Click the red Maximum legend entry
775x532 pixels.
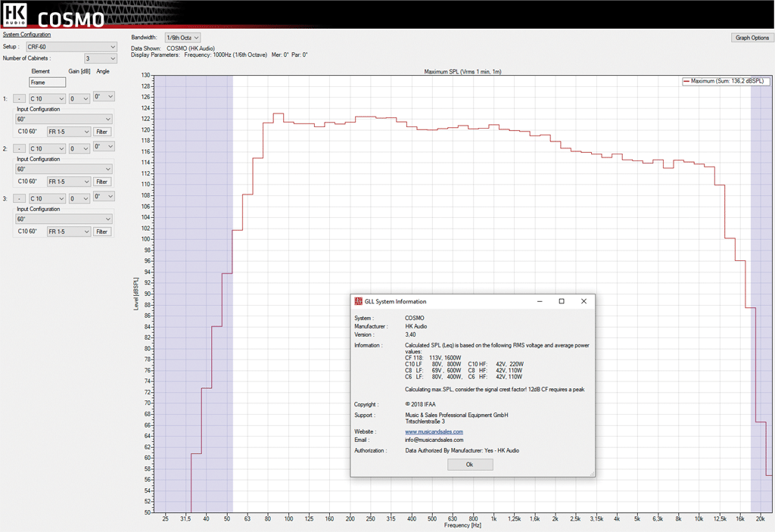725,81
